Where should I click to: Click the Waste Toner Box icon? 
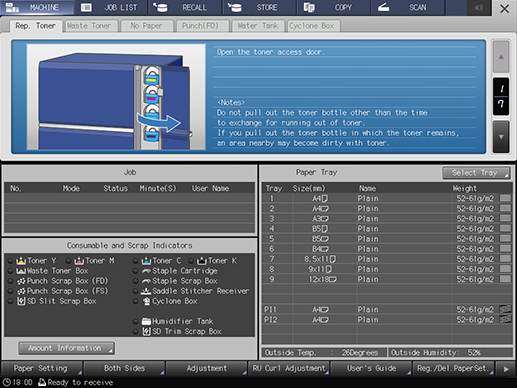[x=21, y=271]
